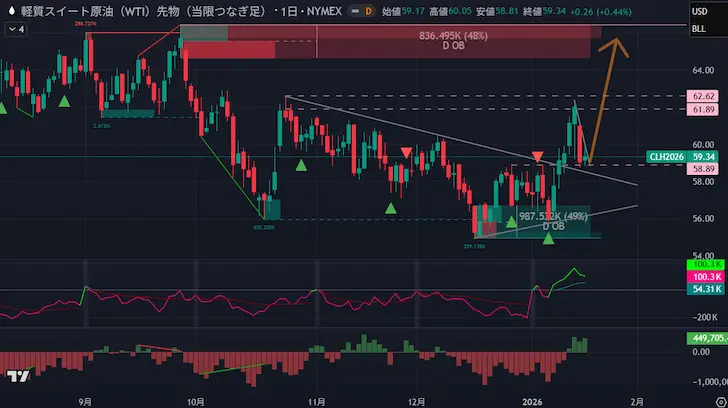Screen dimensions: 728x408
Task: Click the orange D delay badge
Action: tap(367, 10)
